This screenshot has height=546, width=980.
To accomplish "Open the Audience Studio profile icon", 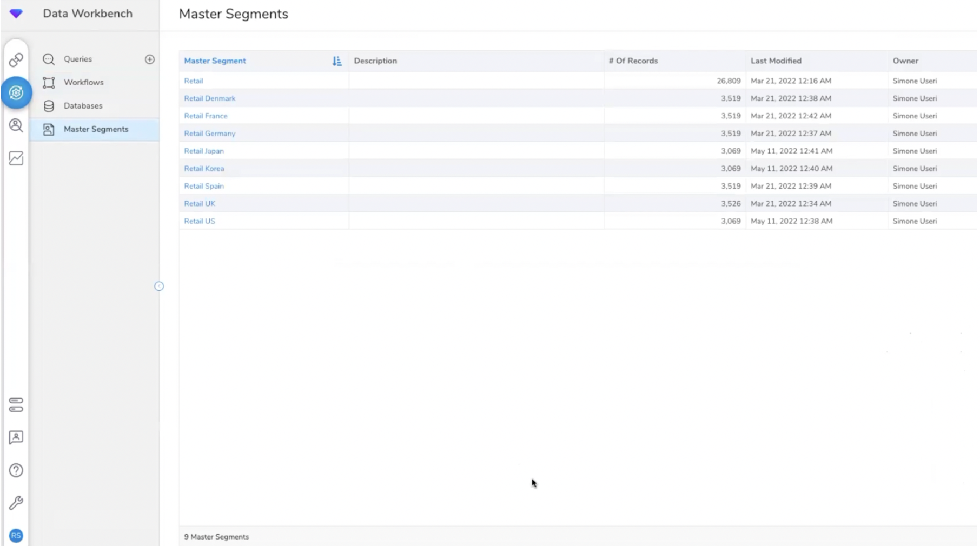I will 16,125.
